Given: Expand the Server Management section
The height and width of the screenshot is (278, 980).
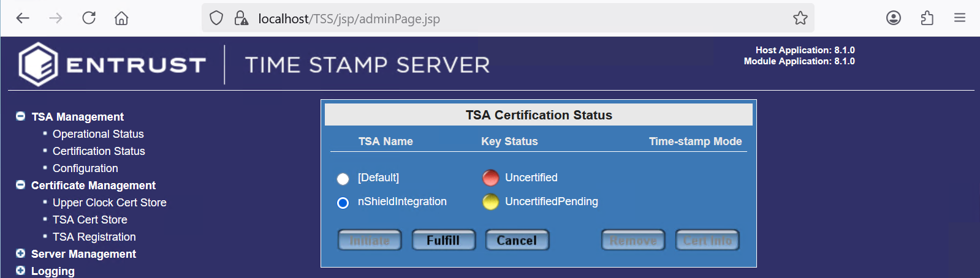Looking at the screenshot, I should click(x=20, y=253).
